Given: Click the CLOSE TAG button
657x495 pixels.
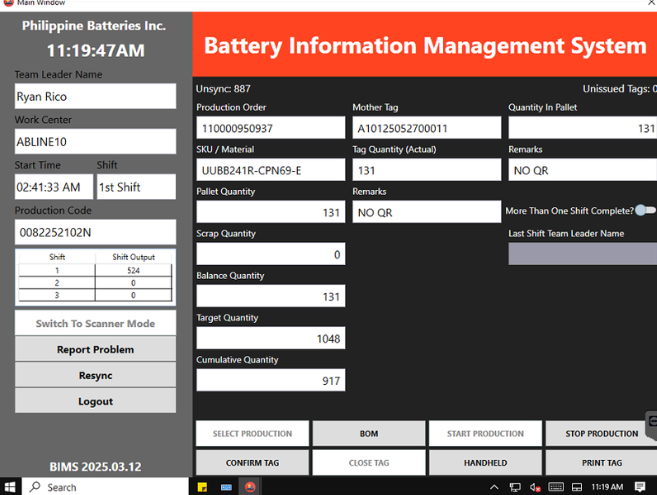Looking at the screenshot, I should pyautogui.click(x=369, y=463).
